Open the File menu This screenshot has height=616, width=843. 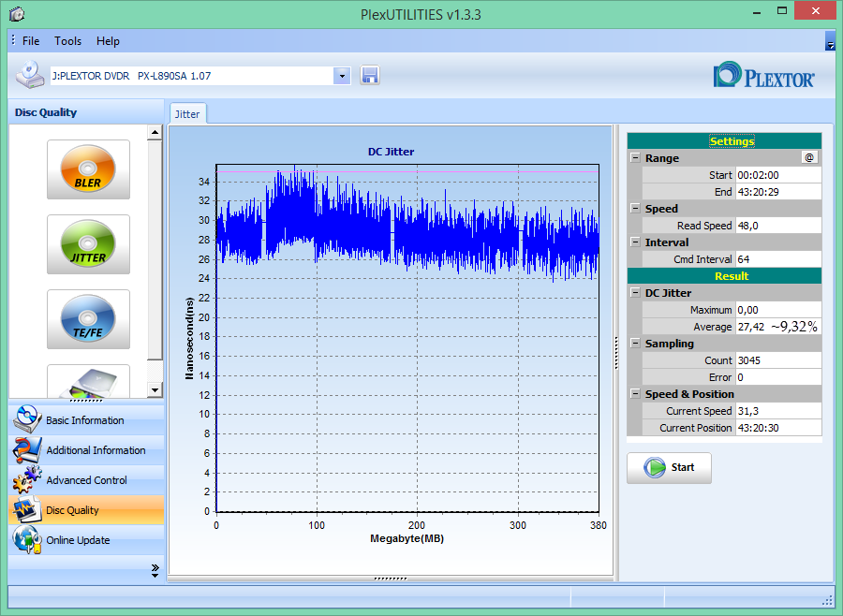point(31,41)
